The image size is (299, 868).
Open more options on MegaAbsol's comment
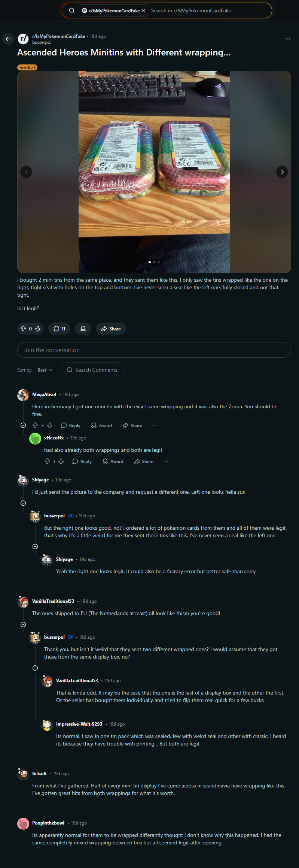[155, 425]
